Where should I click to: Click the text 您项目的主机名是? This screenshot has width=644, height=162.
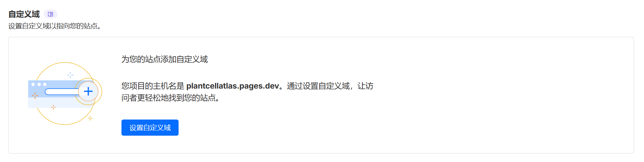click(x=153, y=86)
